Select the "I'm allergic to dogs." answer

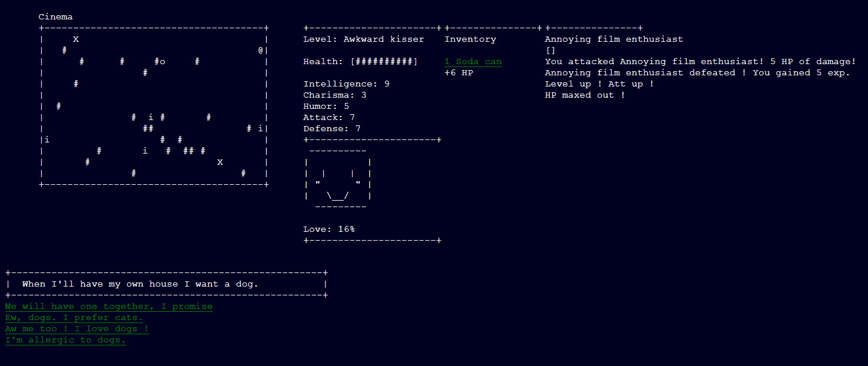click(x=66, y=340)
